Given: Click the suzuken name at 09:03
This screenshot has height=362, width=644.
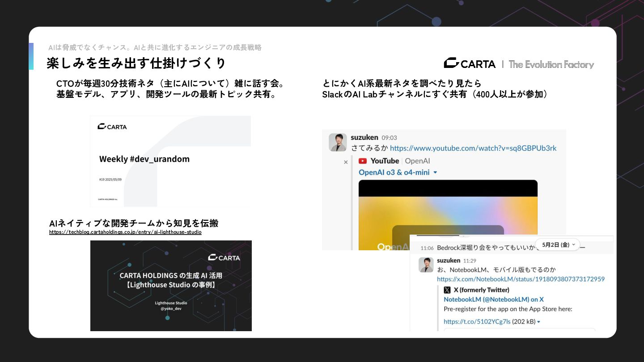Looking at the screenshot, I should tap(364, 137).
